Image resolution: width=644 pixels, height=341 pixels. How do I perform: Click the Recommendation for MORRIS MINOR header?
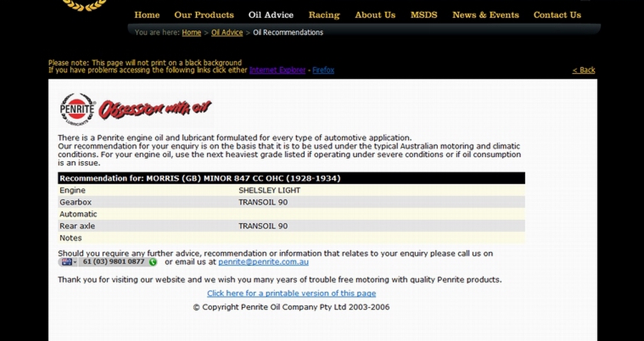coord(291,178)
